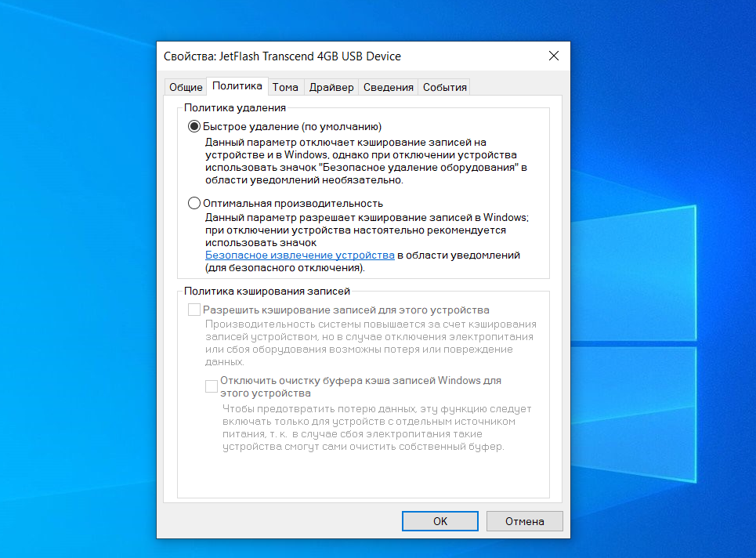The width and height of the screenshot is (756, 558).
Task: Click the dialog title Свойства: JetFlash Transcend
Action: coord(282,56)
